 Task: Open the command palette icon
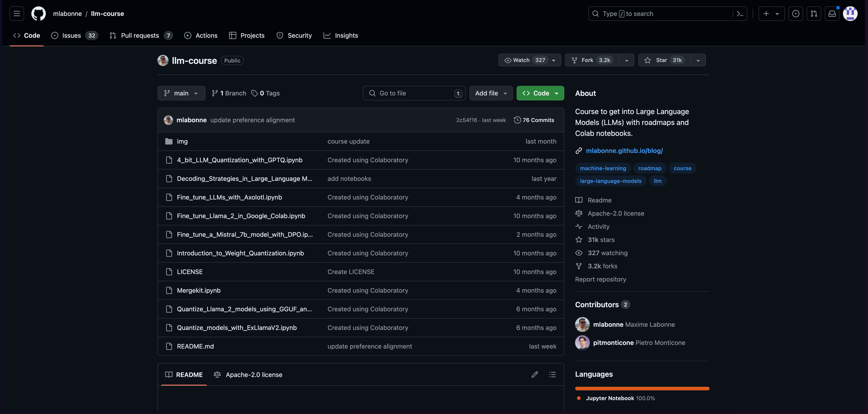740,14
